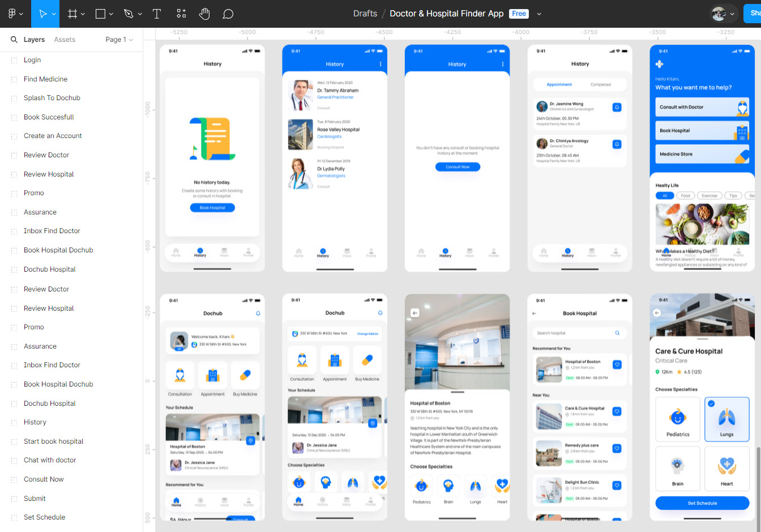Select the Add Comment tool
The image size is (761, 532).
tap(228, 14)
